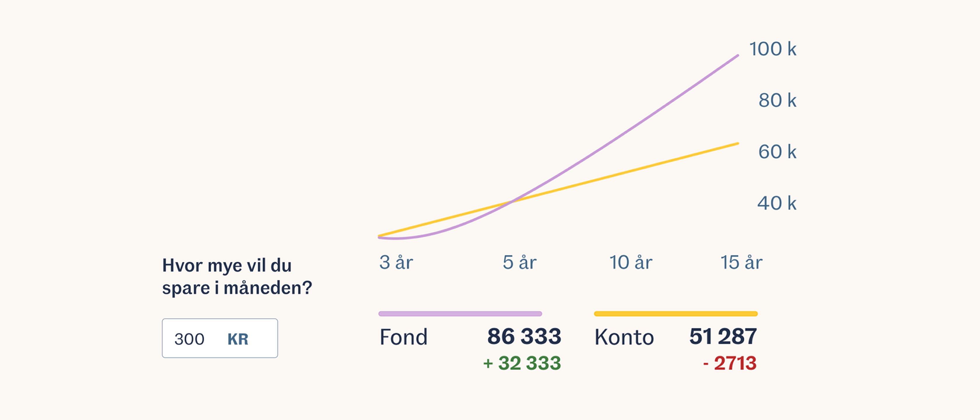Image resolution: width=980 pixels, height=420 pixels.
Task: Select the 15 år time horizon label
Action: click(741, 262)
